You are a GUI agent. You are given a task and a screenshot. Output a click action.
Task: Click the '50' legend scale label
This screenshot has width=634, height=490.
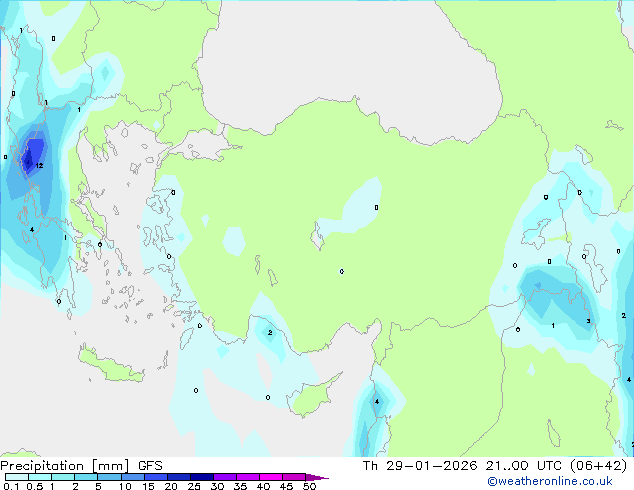(x=309, y=486)
